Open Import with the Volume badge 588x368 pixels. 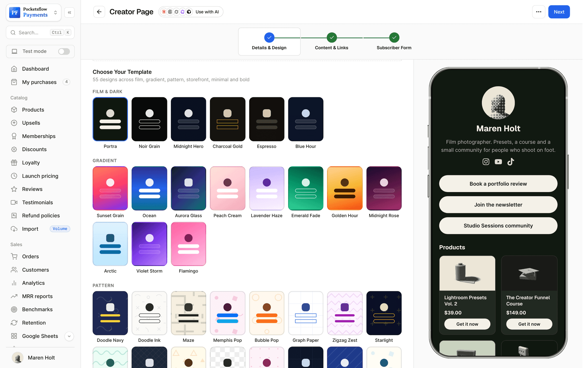[x=40, y=229]
